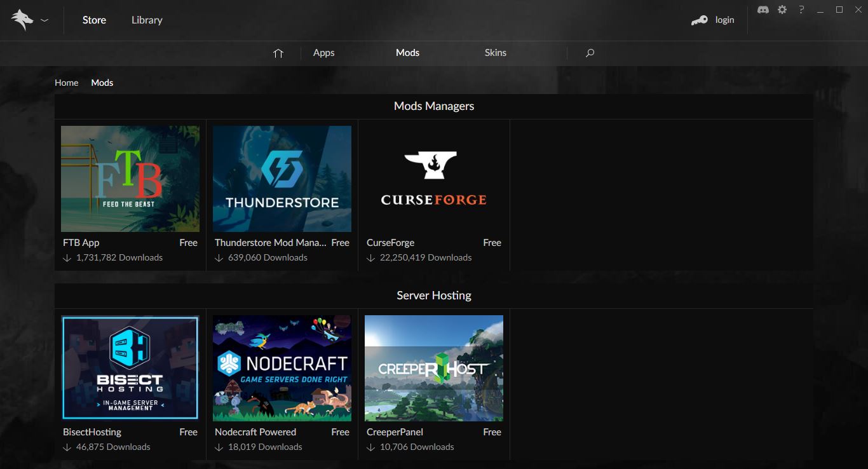The height and width of the screenshot is (469, 868).
Task: Maximize the Overwolf window
Action: pyautogui.click(x=839, y=10)
